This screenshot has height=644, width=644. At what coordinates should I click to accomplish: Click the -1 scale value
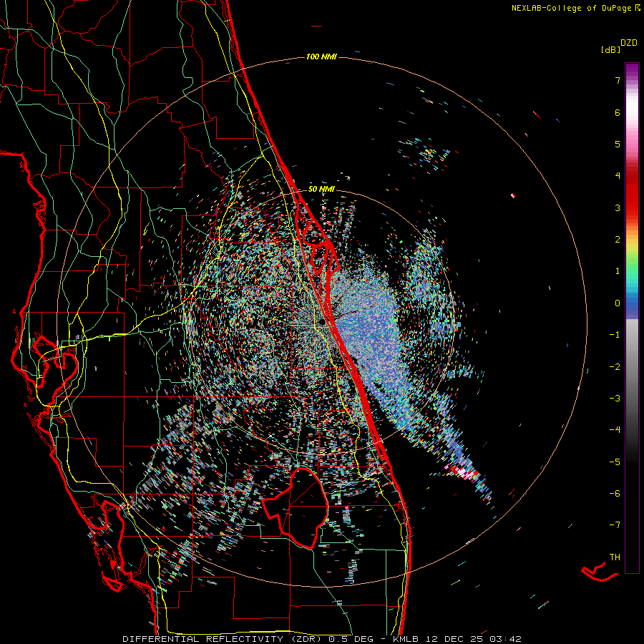(615, 335)
